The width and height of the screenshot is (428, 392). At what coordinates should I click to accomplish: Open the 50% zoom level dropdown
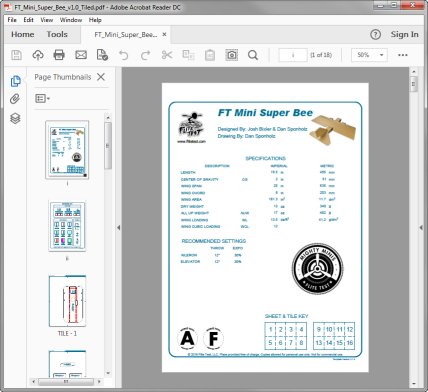(x=369, y=55)
